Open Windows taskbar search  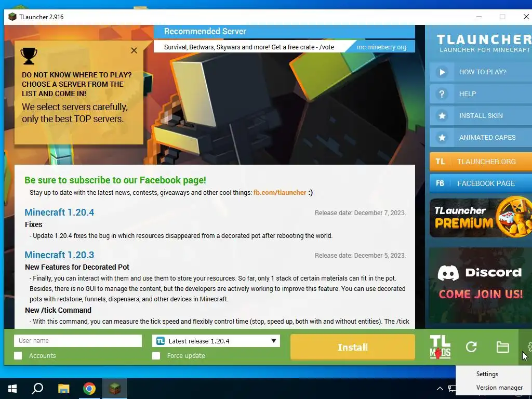pos(37,389)
